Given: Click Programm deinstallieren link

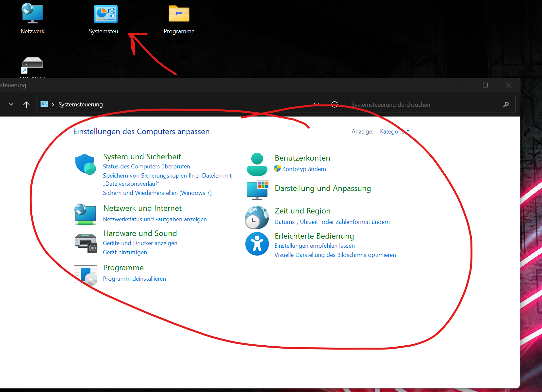Looking at the screenshot, I should click(x=134, y=279).
